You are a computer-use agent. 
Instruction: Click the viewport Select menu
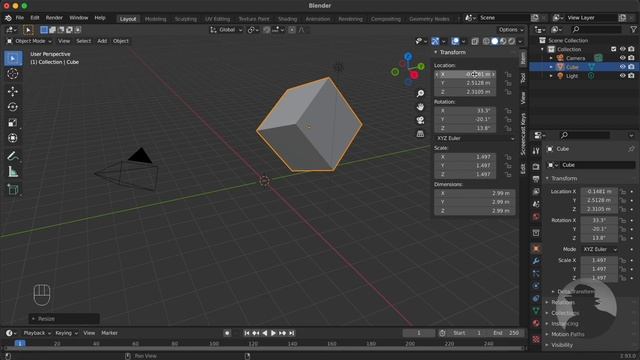coord(83,41)
